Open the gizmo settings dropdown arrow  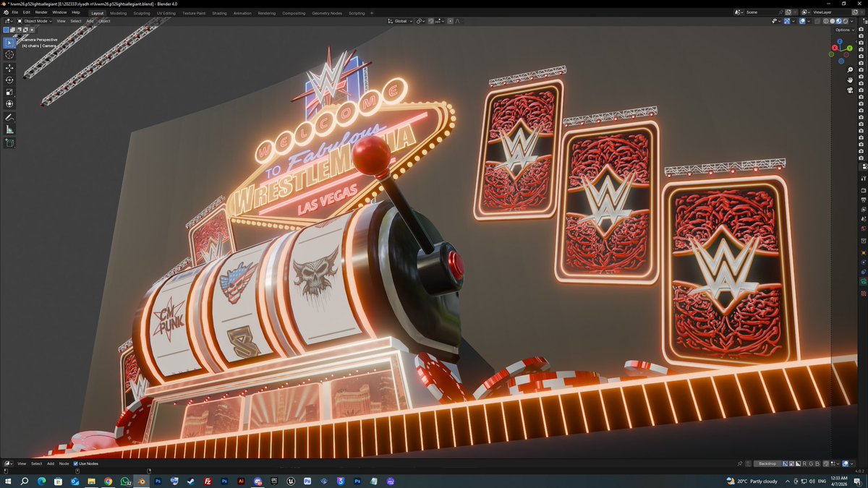pos(793,21)
